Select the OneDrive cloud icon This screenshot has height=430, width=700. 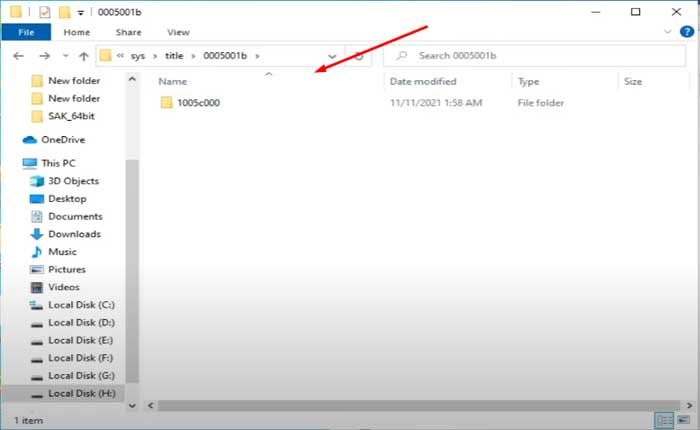(x=29, y=140)
